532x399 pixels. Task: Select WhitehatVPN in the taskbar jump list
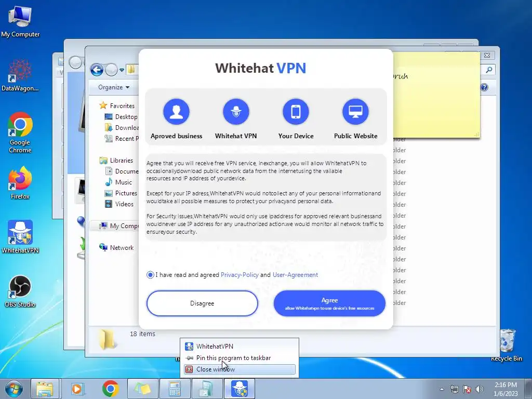pyautogui.click(x=240, y=347)
